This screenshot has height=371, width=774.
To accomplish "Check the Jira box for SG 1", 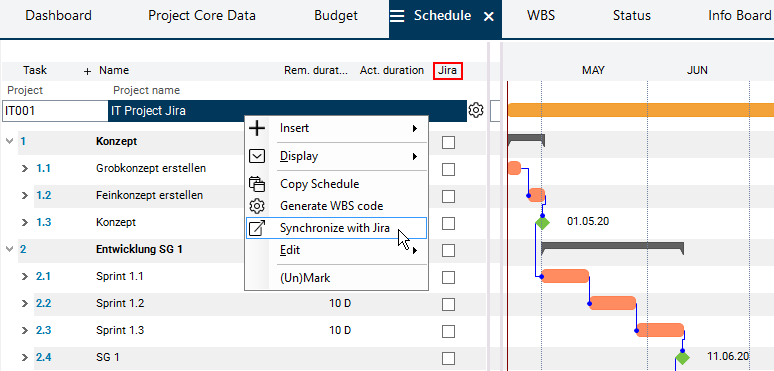I will coord(448,358).
